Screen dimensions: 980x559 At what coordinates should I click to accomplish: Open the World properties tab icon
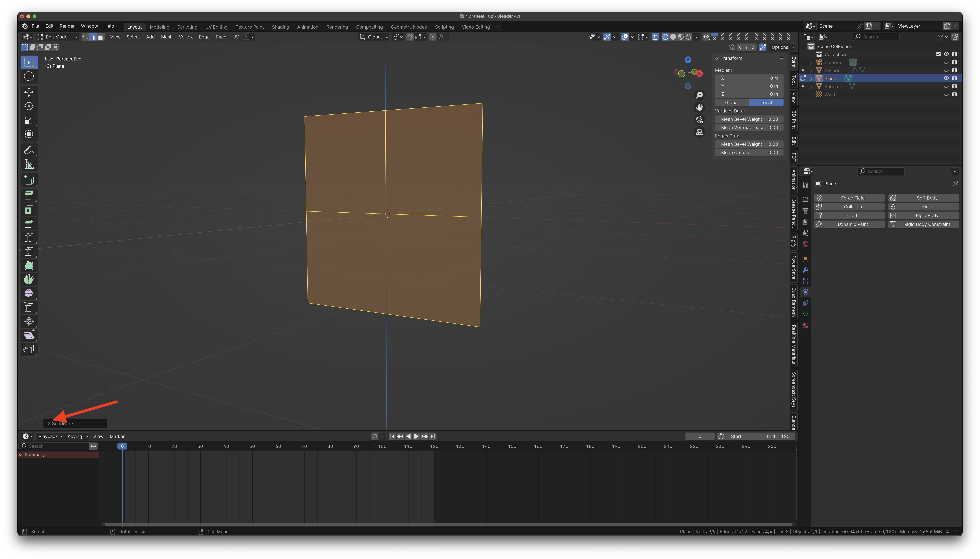point(805,244)
